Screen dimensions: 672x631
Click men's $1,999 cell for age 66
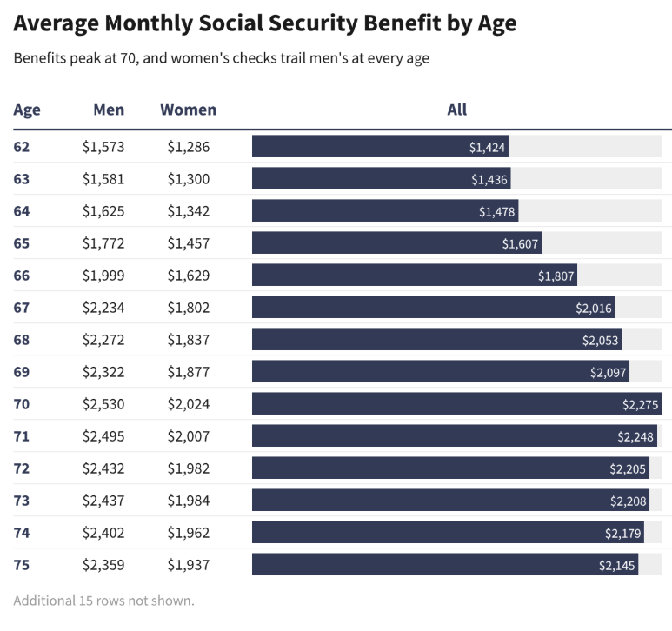point(103,276)
